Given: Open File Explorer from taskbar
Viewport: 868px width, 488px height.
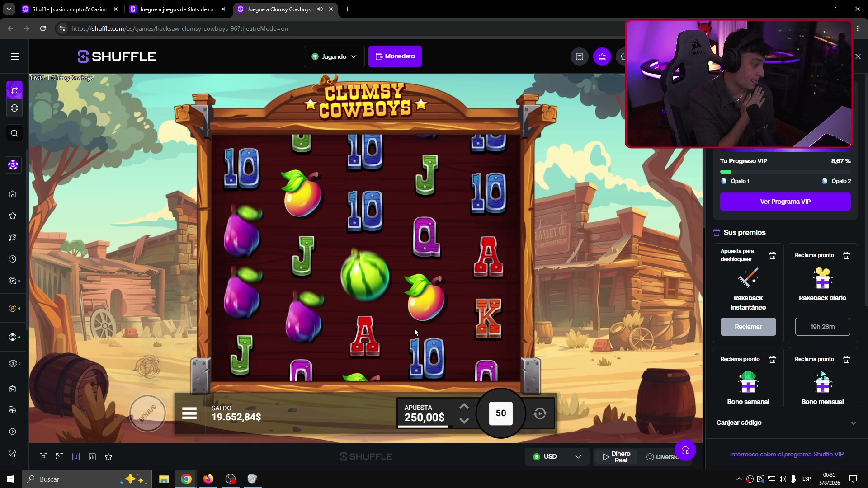Looking at the screenshot, I should [x=164, y=479].
